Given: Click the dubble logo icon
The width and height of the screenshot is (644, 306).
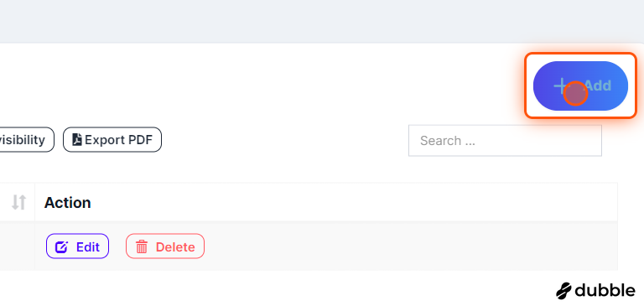Looking at the screenshot, I should click(x=563, y=291).
